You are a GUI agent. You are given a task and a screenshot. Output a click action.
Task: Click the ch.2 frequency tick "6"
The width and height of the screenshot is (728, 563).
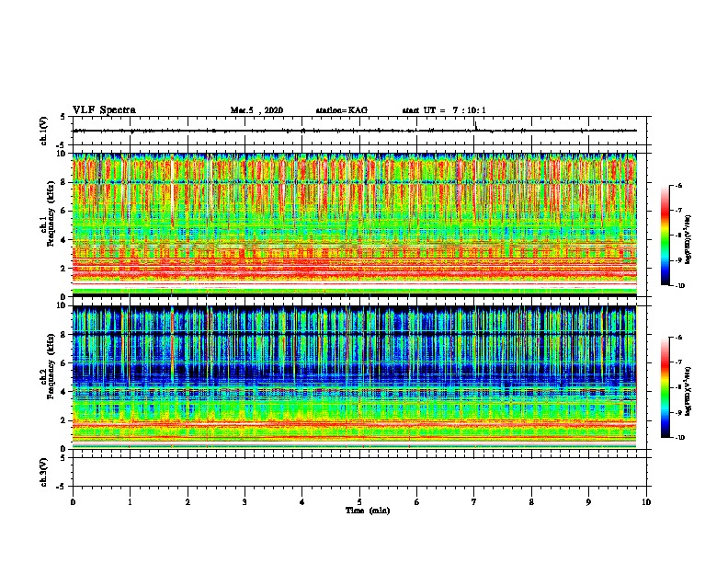(63, 363)
